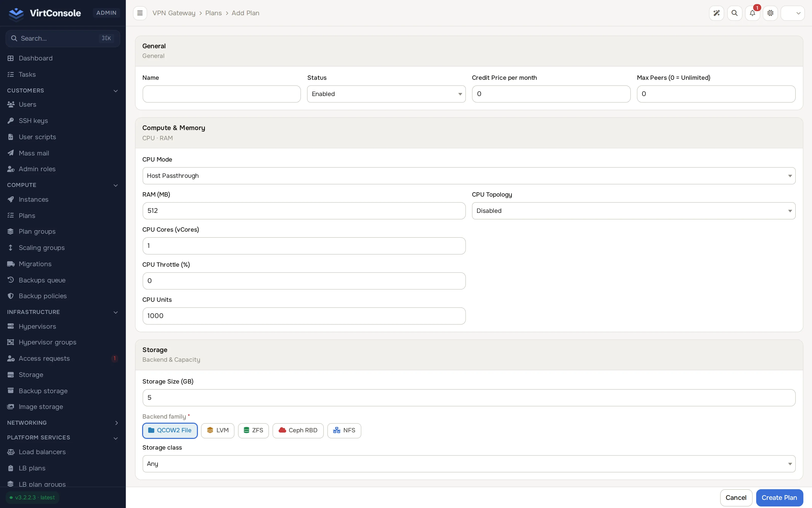Select LVM backend family
This screenshot has height=508, width=812.
pyautogui.click(x=217, y=430)
